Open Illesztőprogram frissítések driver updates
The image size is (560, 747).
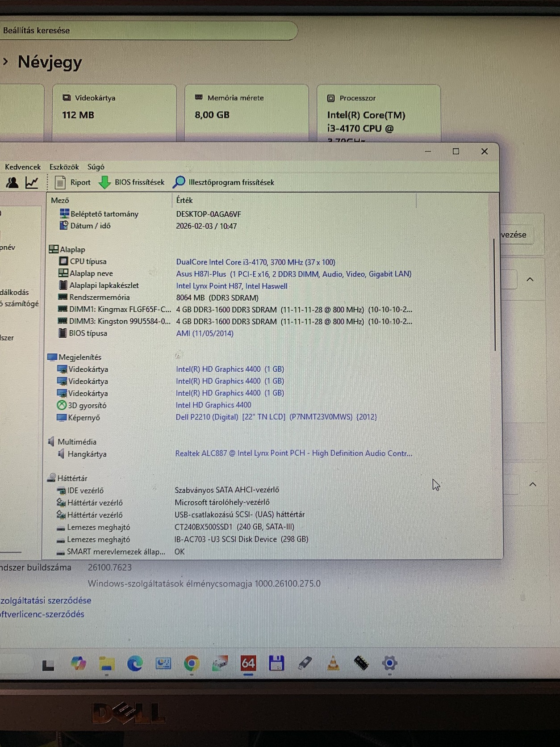[224, 182]
